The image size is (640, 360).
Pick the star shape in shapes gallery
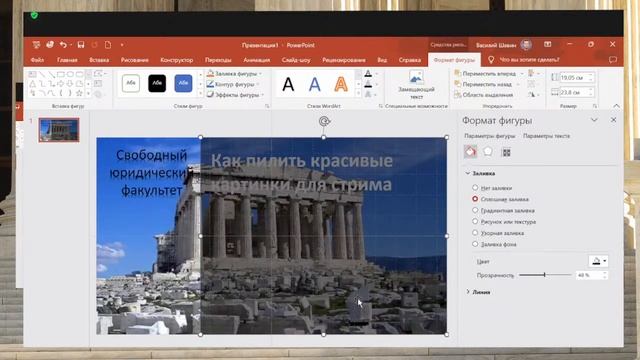pos(79,93)
